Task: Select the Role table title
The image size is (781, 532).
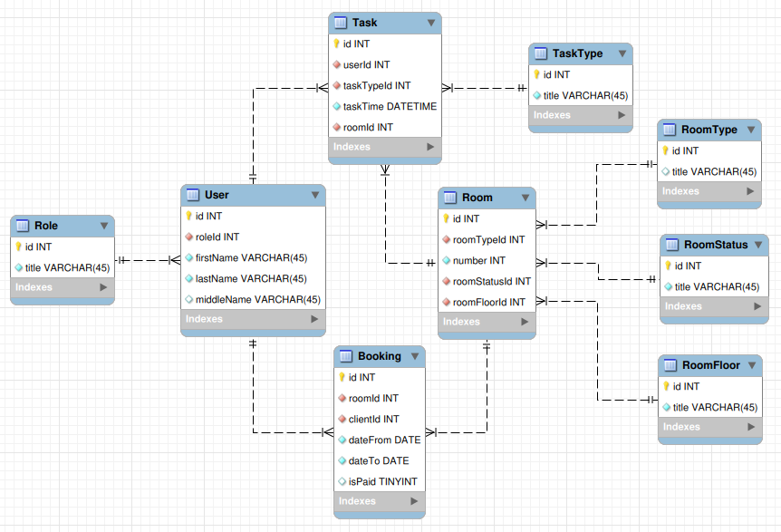Action: (46, 226)
